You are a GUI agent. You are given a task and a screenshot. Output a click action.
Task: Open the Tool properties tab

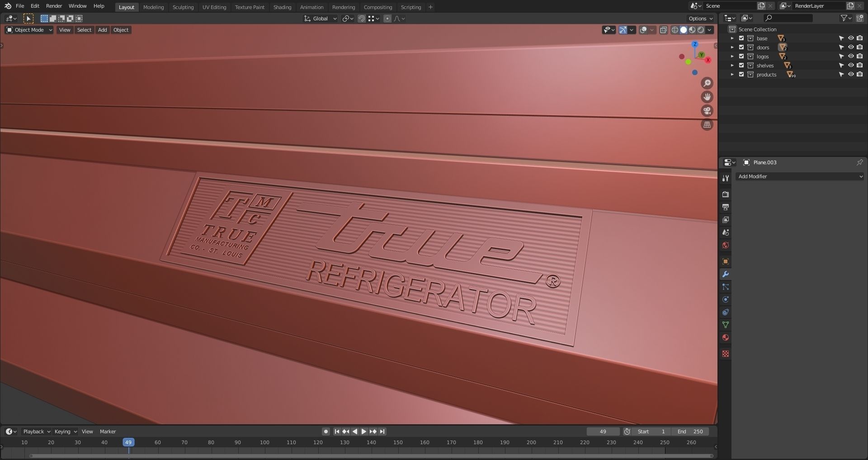click(726, 178)
